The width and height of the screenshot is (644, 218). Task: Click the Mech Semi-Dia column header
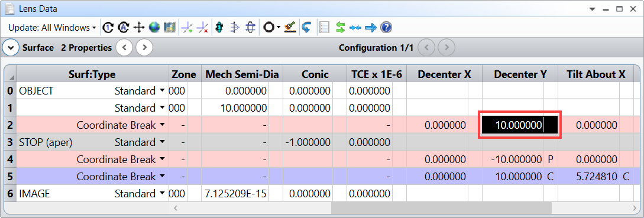coord(242,74)
